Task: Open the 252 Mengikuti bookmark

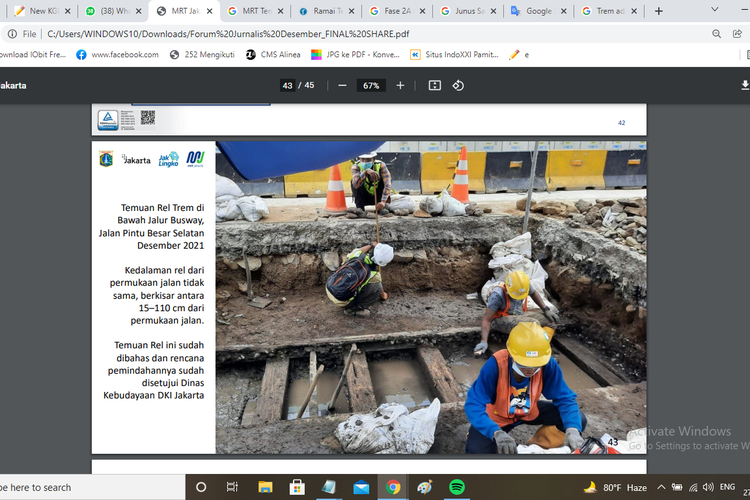Action: 202,55
